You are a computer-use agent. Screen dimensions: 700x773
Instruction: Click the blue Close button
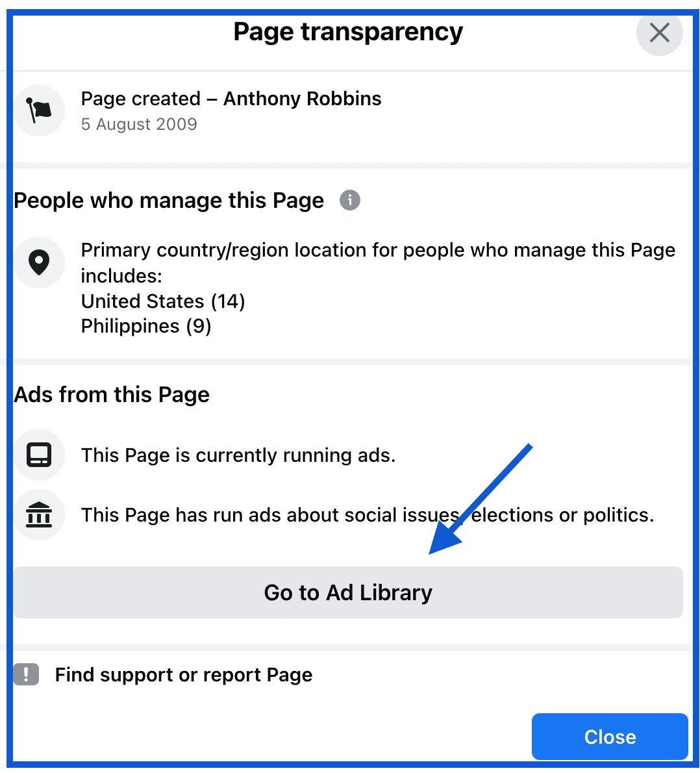(610, 737)
